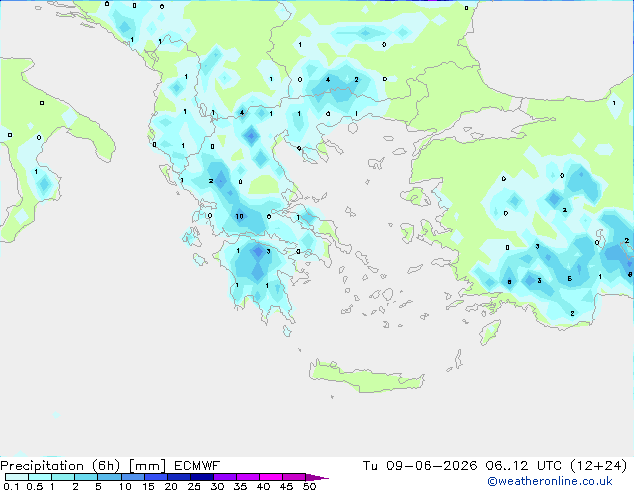Image resolution: width=634 pixels, height=490 pixels.
Task: Select the 25–30 mm dark navy legend swatch
Action: [202, 477]
